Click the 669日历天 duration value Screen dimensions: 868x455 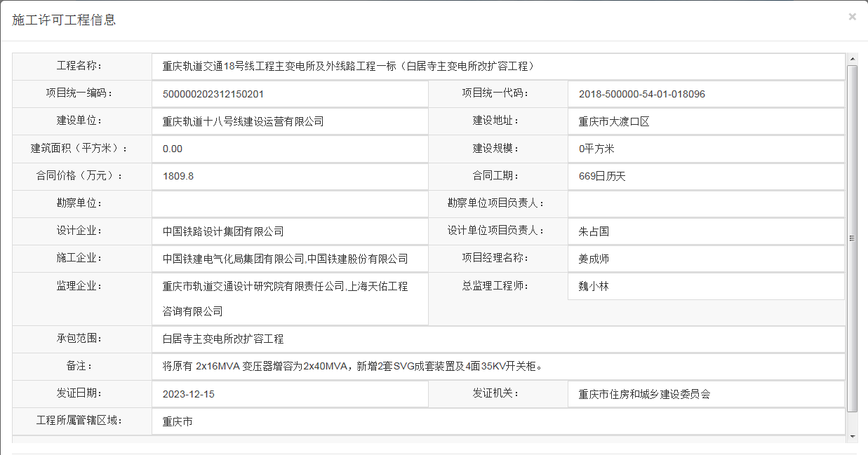click(602, 176)
